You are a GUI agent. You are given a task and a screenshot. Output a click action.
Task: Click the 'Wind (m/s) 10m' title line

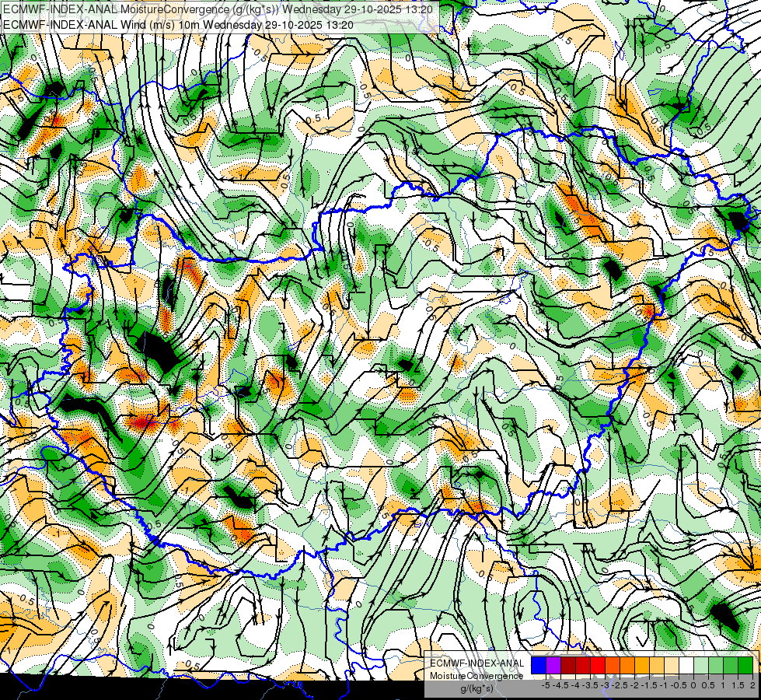(178, 25)
